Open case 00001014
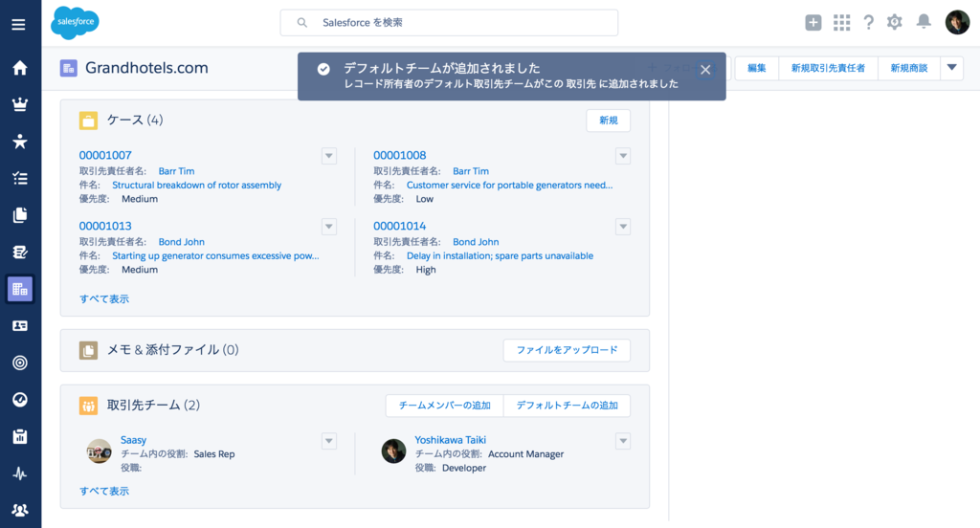Image resolution: width=980 pixels, height=528 pixels. pos(399,226)
